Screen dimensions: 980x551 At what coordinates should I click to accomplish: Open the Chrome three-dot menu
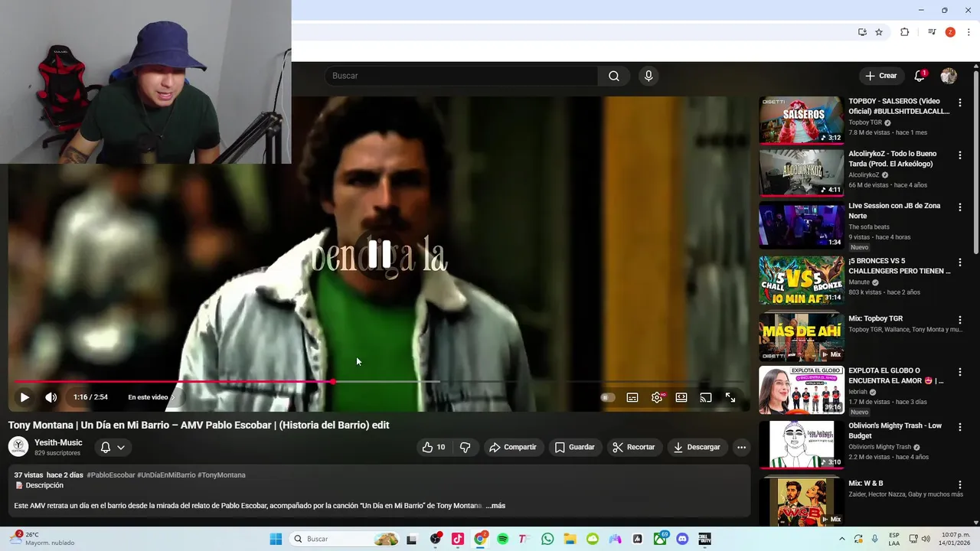pyautogui.click(x=969, y=32)
